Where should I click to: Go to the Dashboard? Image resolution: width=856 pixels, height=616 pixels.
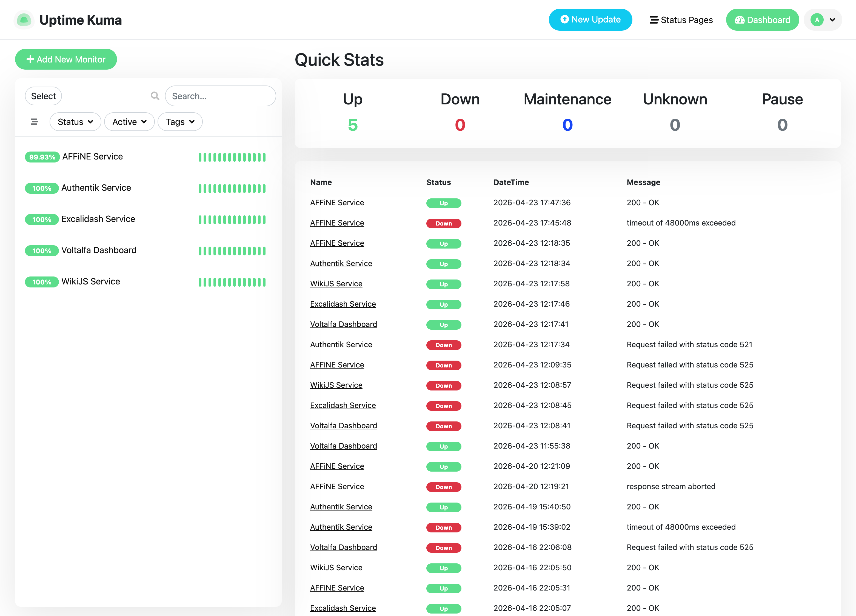tap(762, 20)
